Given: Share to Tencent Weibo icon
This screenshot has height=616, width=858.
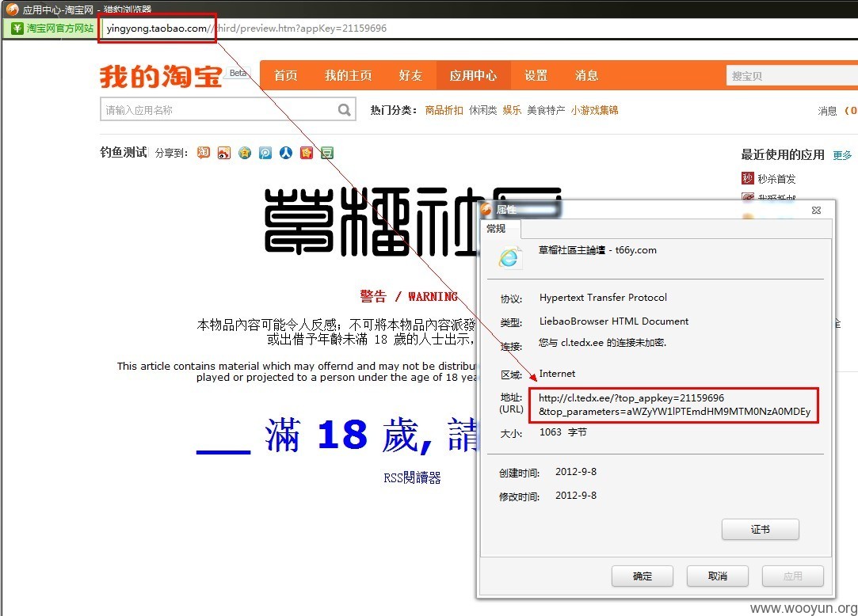Looking at the screenshot, I should tap(265, 153).
